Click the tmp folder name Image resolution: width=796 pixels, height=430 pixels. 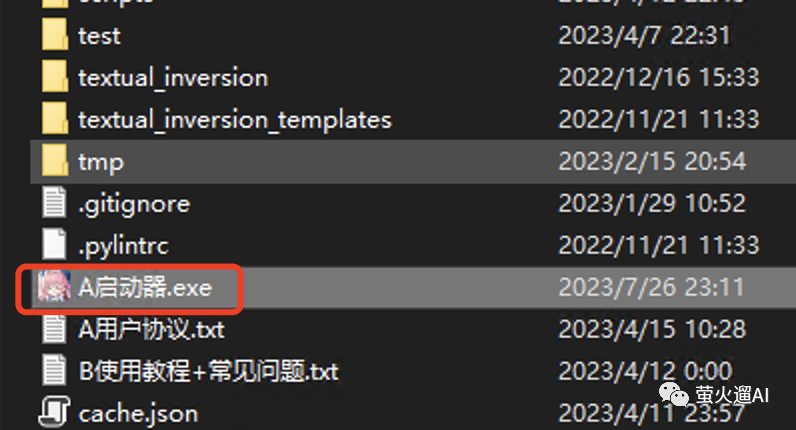point(101,163)
